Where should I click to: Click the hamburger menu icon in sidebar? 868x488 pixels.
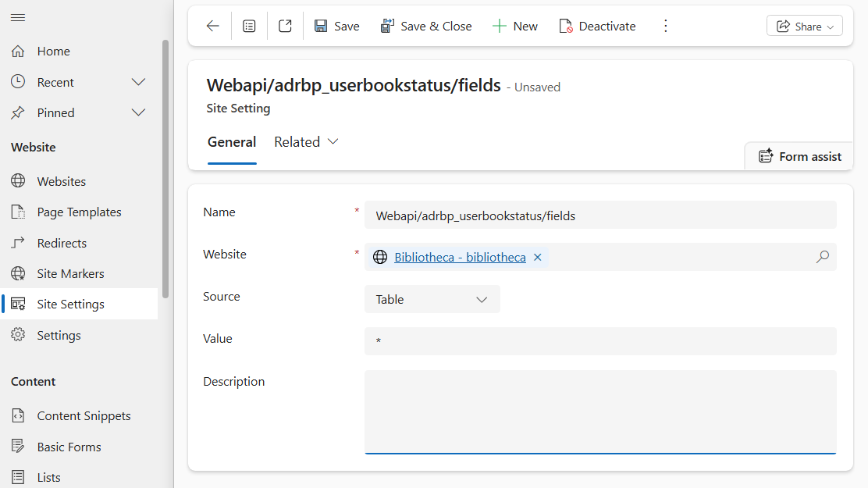click(18, 17)
